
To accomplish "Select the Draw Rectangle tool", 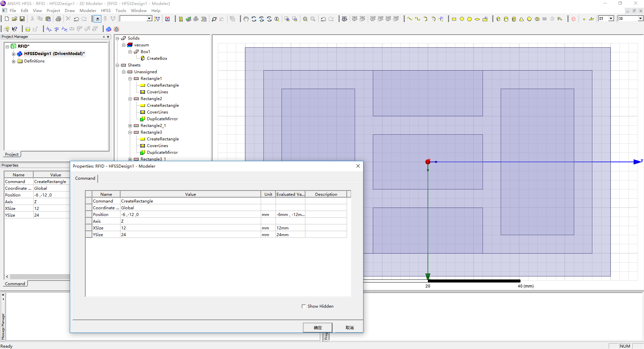I will [454, 19].
